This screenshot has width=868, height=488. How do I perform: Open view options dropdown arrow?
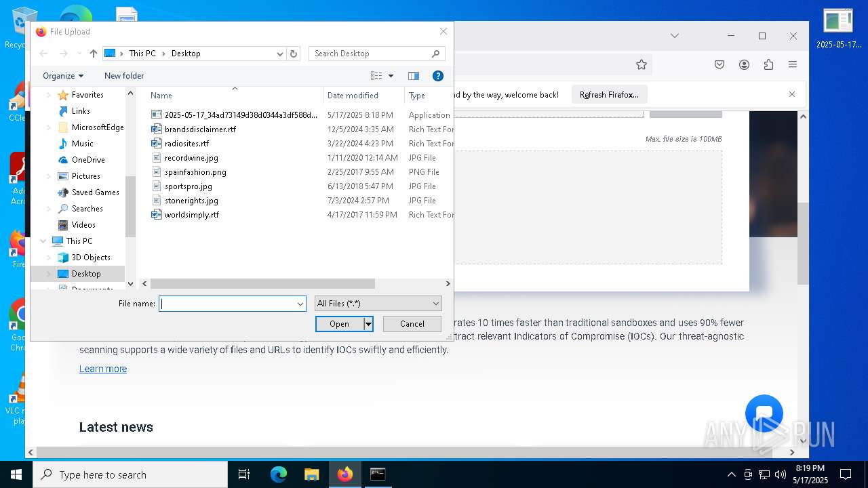pyautogui.click(x=391, y=76)
